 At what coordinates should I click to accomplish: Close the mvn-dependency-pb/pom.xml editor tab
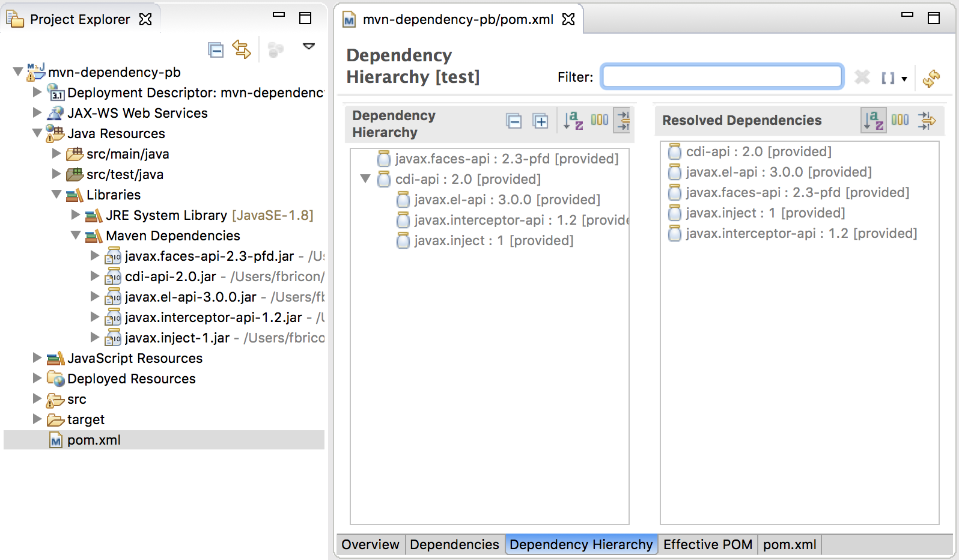(568, 19)
